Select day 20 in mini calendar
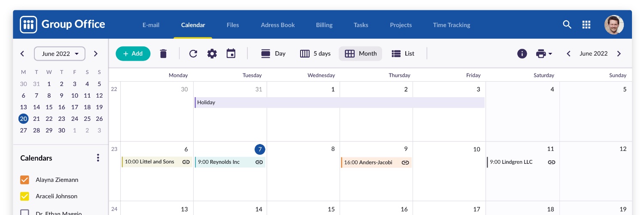The image size is (644, 215). tap(24, 119)
